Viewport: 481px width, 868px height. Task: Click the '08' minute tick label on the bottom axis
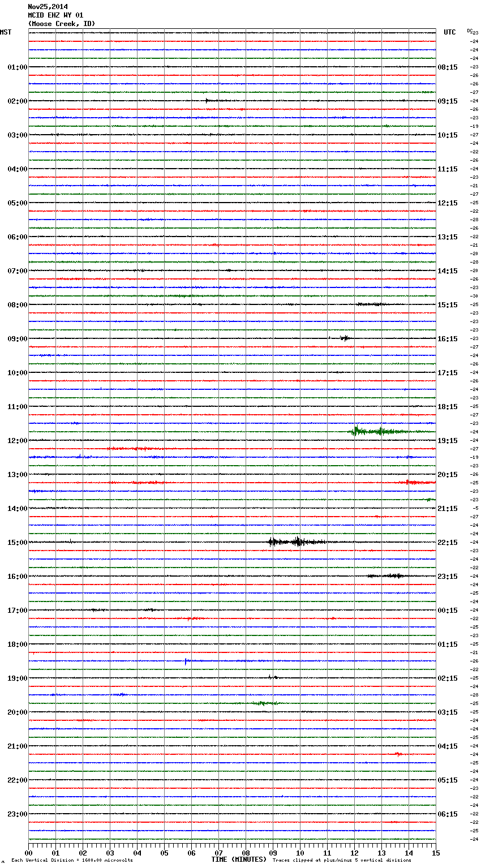[x=246, y=853]
